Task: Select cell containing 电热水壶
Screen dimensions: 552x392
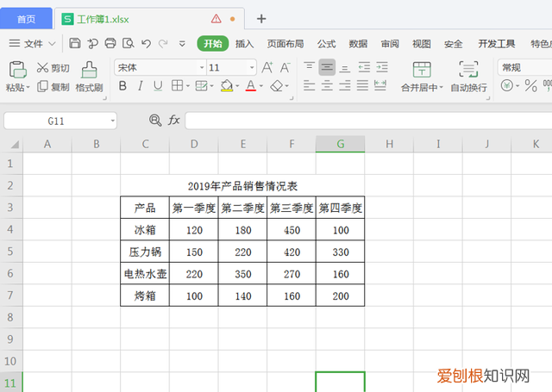Action: click(145, 273)
